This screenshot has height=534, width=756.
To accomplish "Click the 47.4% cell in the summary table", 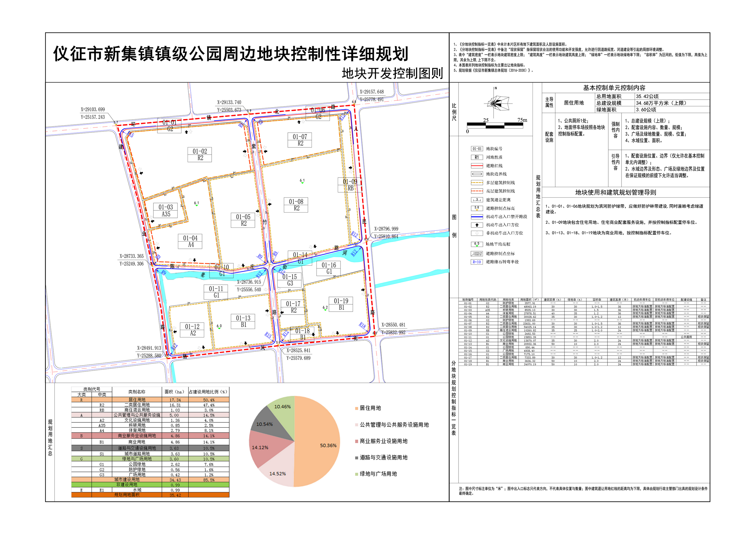I will [x=208, y=405].
